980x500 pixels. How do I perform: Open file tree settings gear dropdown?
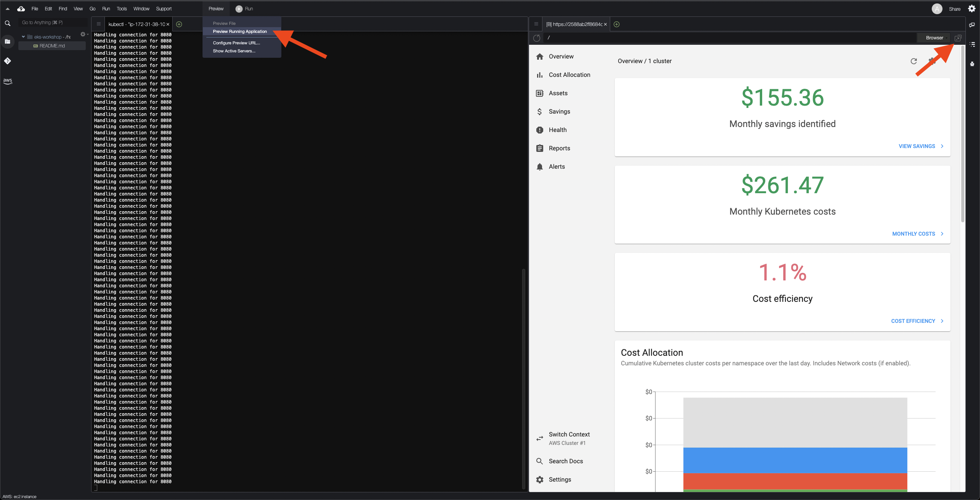(x=83, y=34)
